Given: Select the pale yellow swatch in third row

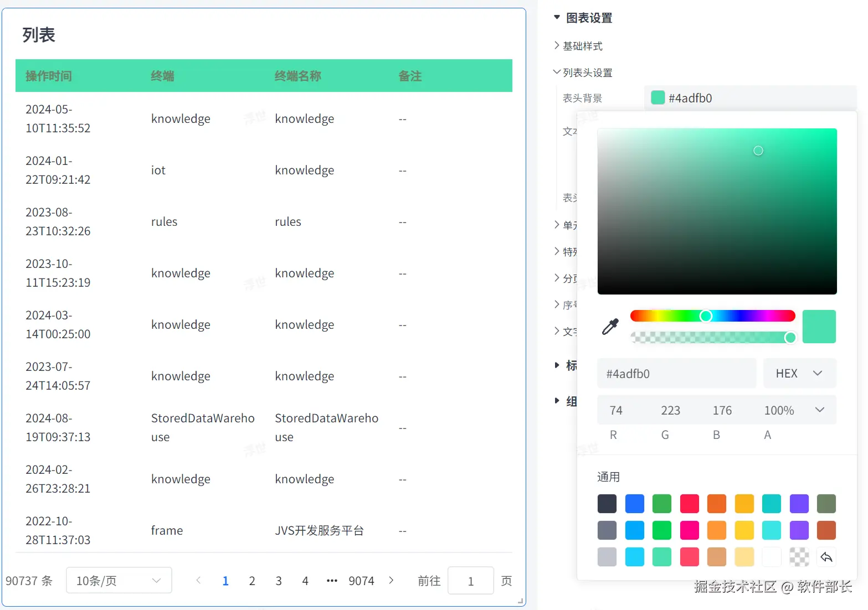Looking at the screenshot, I should tap(744, 557).
